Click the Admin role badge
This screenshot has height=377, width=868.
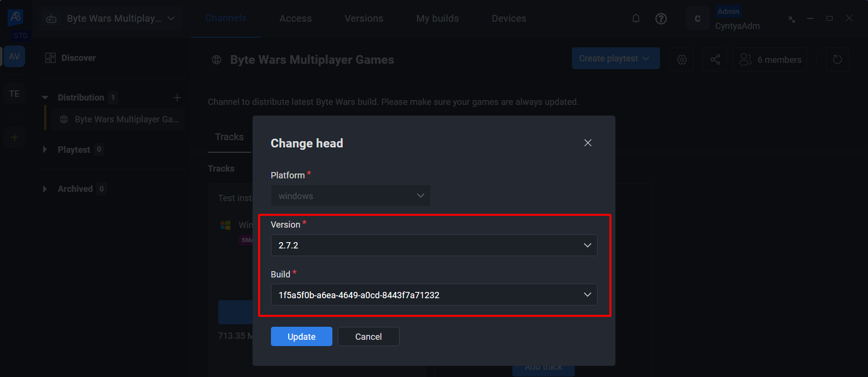728,12
